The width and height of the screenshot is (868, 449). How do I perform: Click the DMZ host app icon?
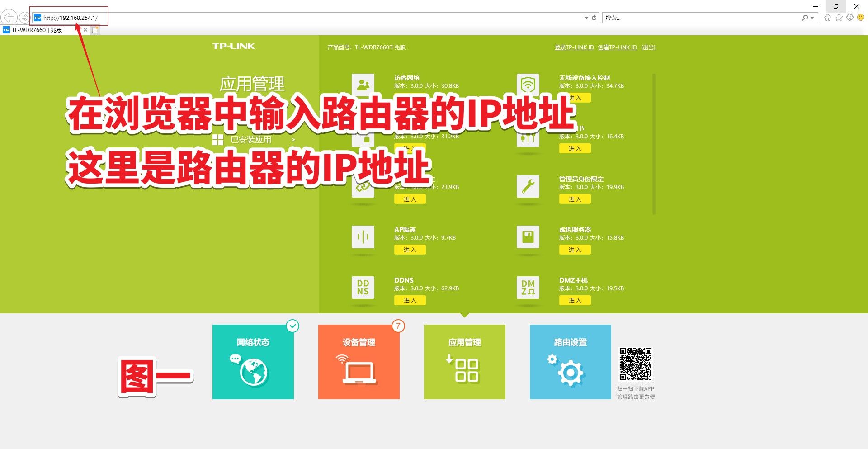click(528, 287)
